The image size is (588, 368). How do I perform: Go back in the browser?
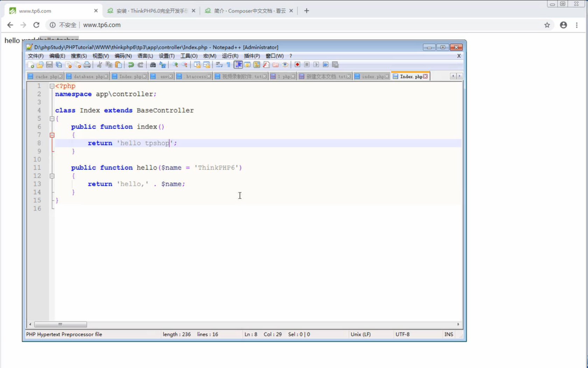click(x=10, y=25)
